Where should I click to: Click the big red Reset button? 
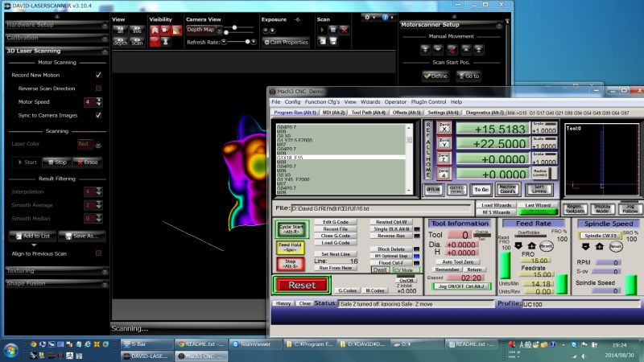(302, 286)
